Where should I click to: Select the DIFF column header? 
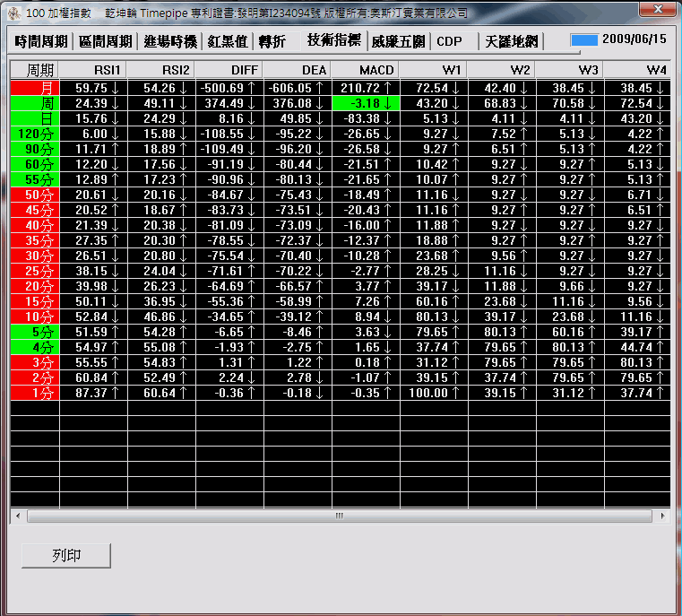[229, 70]
